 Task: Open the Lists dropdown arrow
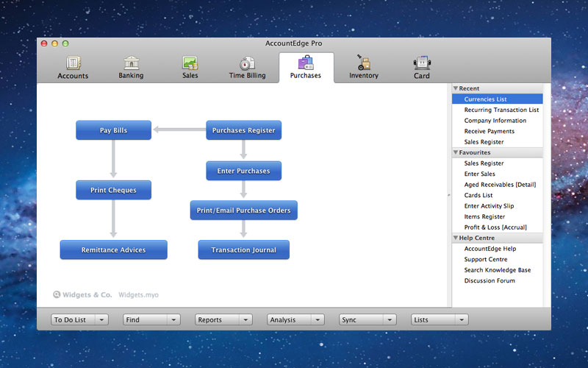pyautogui.click(x=462, y=320)
